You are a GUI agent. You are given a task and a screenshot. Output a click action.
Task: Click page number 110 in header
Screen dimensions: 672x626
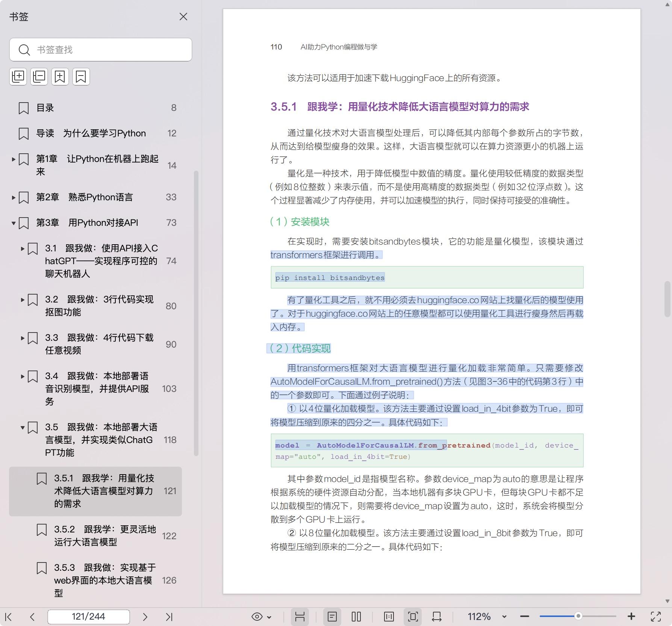pyautogui.click(x=276, y=47)
